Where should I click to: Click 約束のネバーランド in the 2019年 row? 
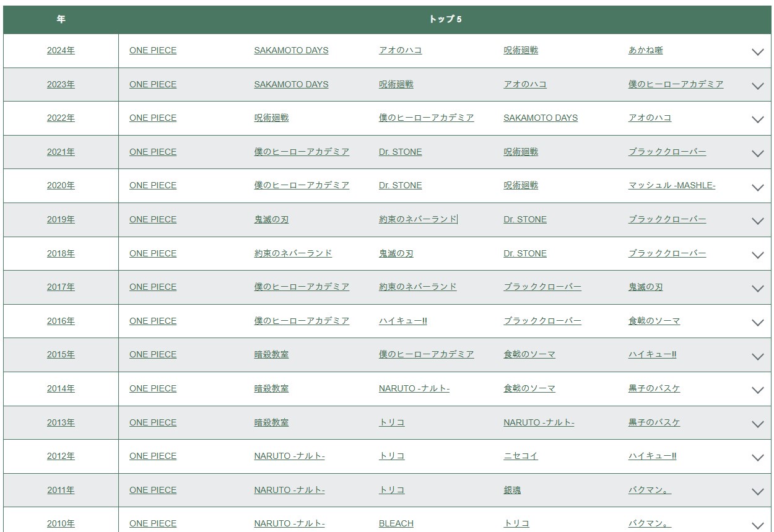[x=418, y=219]
